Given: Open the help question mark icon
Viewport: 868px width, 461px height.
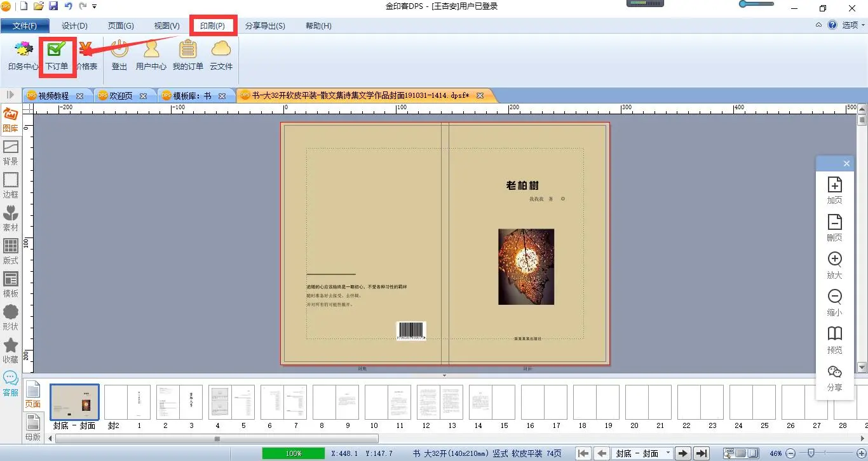Looking at the screenshot, I should point(832,25).
